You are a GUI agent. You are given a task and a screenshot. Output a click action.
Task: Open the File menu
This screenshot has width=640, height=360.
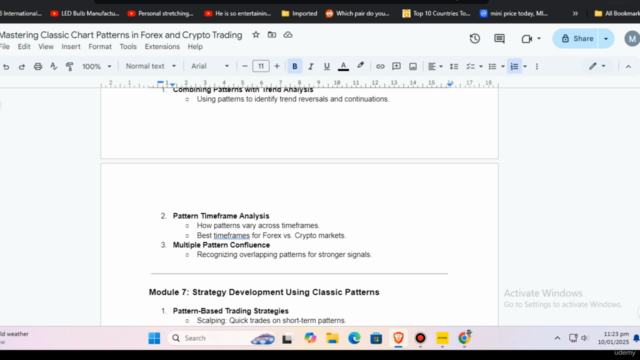click(x=4, y=47)
